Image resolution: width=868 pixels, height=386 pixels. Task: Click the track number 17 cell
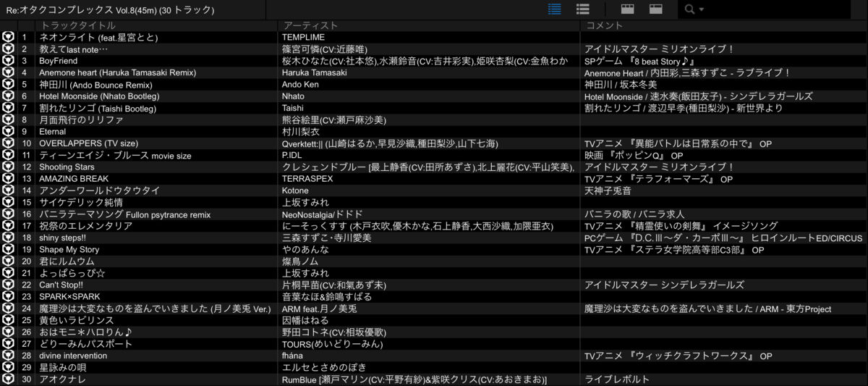tap(27, 226)
